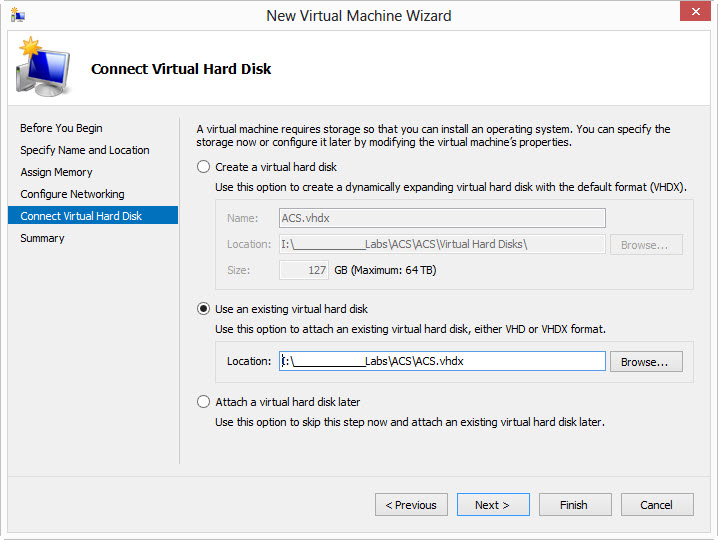Click the Size field showing 127
The height and width of the screenshot is (540, 718).
pos(303,270)
